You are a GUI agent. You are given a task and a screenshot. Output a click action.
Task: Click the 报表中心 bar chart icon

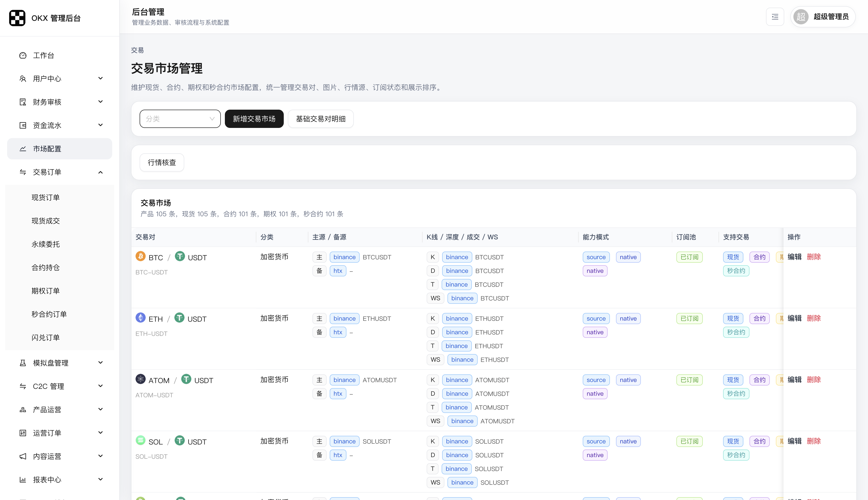click(23, 480)
